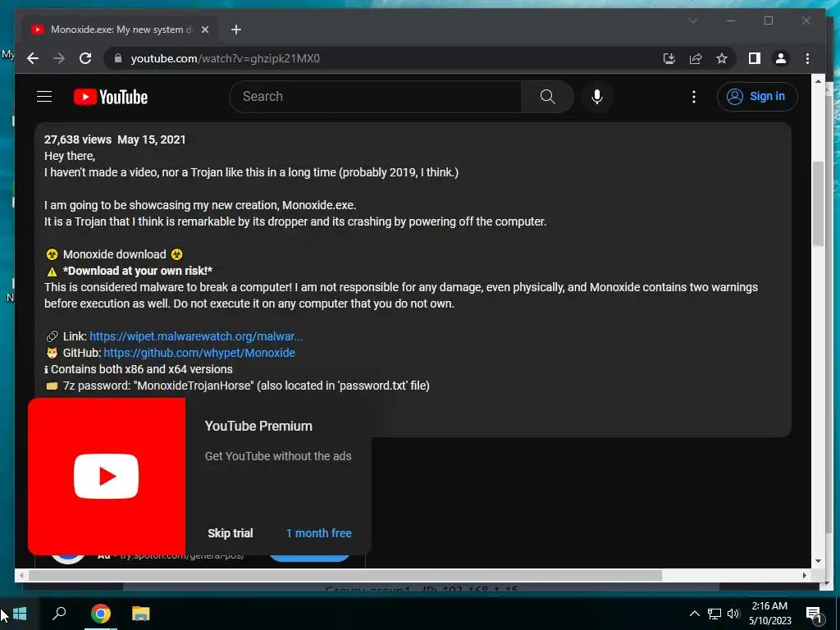Click the red YouTube Premium promo image
This screenshot has height=630, width=840.
click(107, 477)
